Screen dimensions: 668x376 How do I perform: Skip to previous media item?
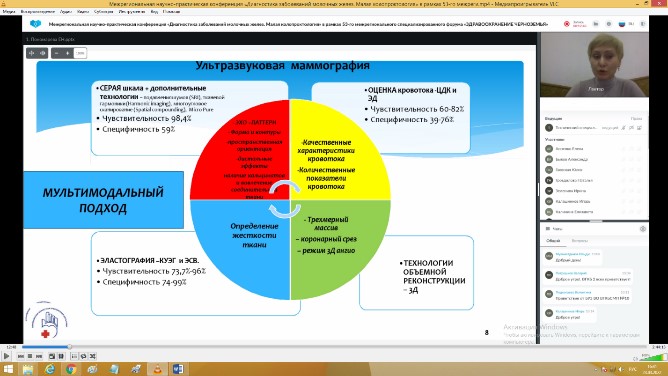pyautogui.click(x=21, y=356)
